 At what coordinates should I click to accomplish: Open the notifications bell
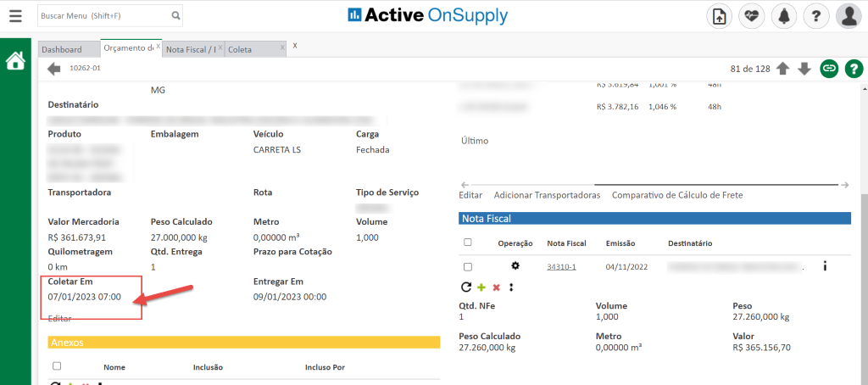coord(784,16)
